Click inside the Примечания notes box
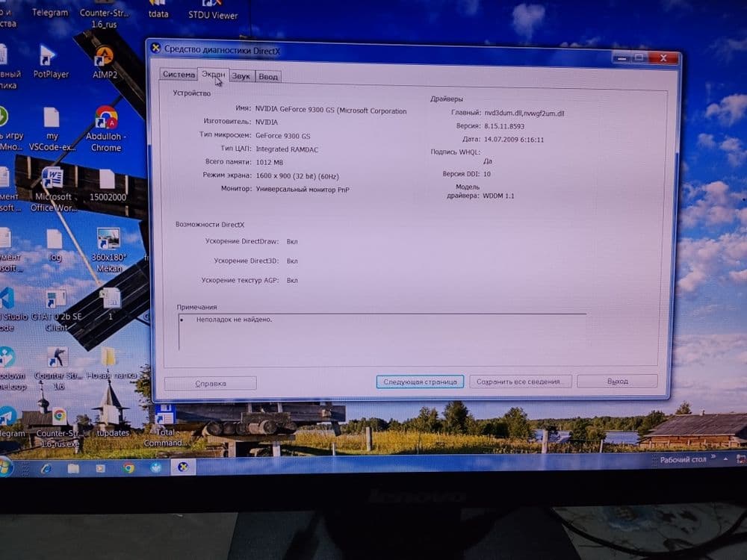The height and width of the screenshot is (560, 747). (x=382, y=332)
